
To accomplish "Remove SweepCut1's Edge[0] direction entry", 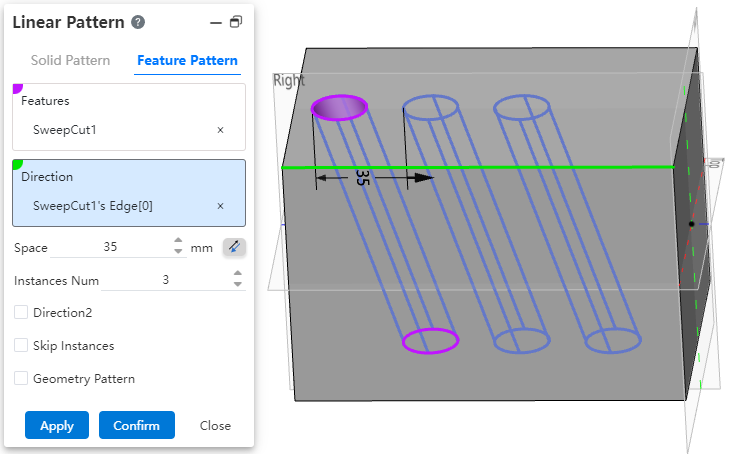I will point(220,206).
